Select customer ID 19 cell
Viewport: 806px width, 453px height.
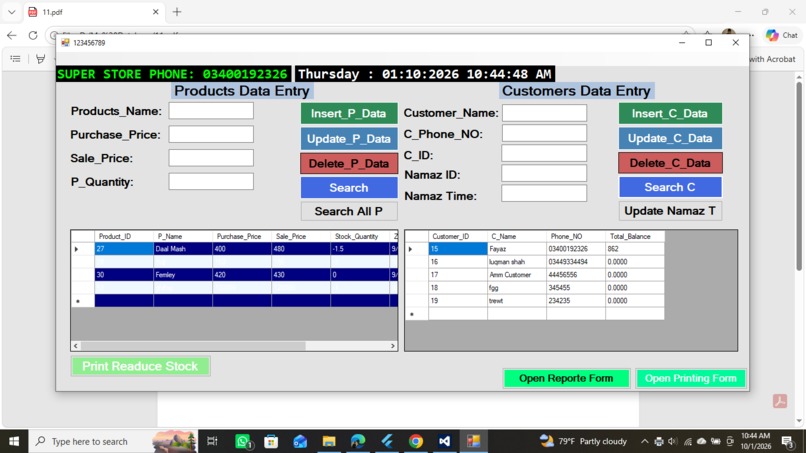(457, 301)
